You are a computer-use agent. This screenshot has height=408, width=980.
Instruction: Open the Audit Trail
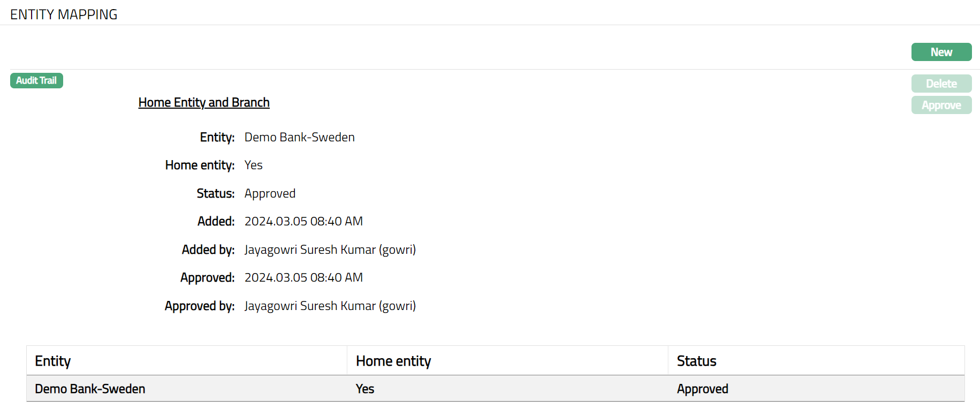[x=36, y=80]
